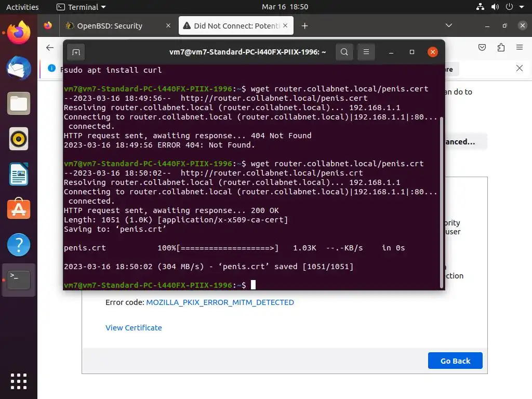The height and width of the screenshot is (399, 532).
Task: Open the terminal search button
Action: click(x=344, y=52)
